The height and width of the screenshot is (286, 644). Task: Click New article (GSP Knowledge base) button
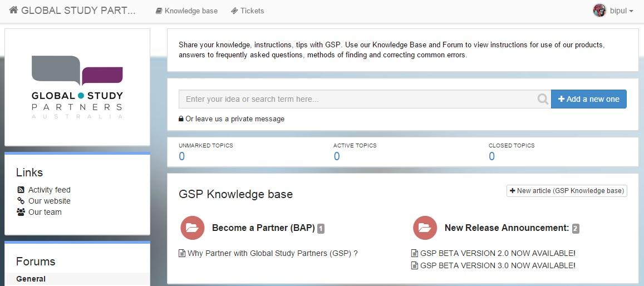pos(567,191)
